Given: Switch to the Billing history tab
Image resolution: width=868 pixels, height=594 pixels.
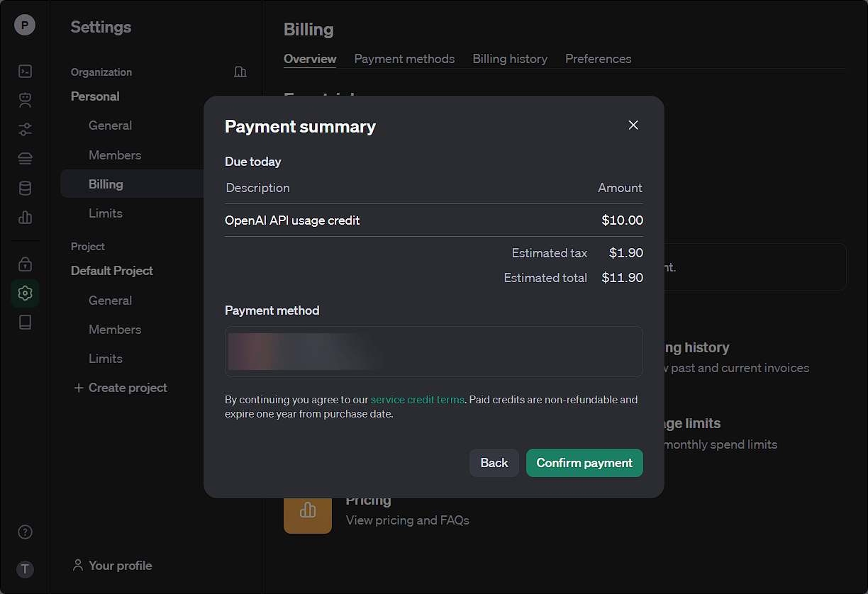Looking at the screenshot, I should (x=510, y=59).
